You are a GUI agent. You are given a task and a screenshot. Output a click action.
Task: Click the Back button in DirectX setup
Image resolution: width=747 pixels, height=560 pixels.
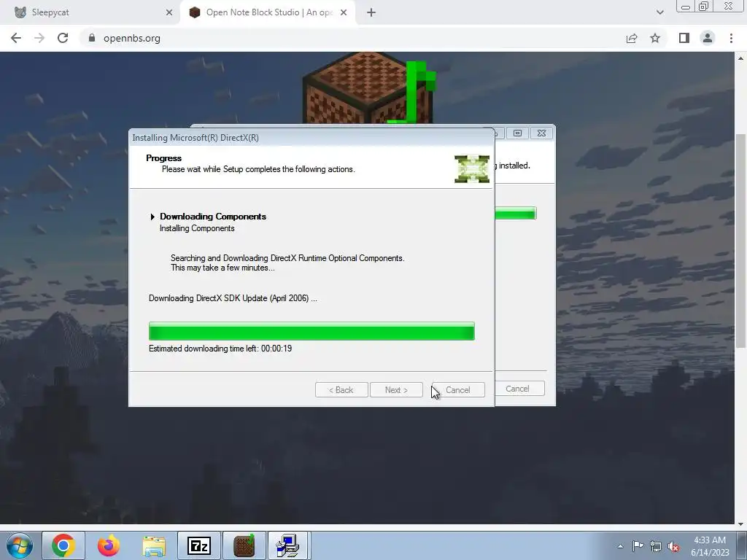341,389
